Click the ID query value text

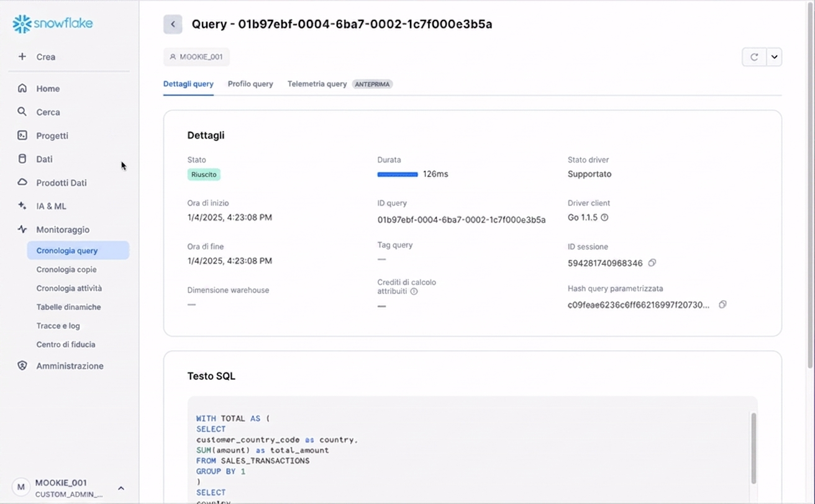pos(462,220)
